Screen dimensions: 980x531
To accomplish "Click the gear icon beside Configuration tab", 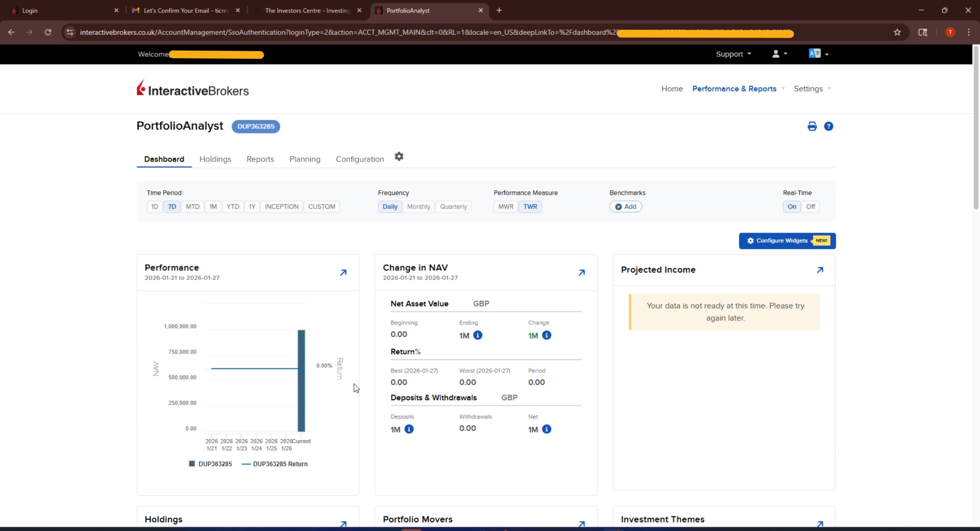I will pyautogui.click(x=399, y=157).
